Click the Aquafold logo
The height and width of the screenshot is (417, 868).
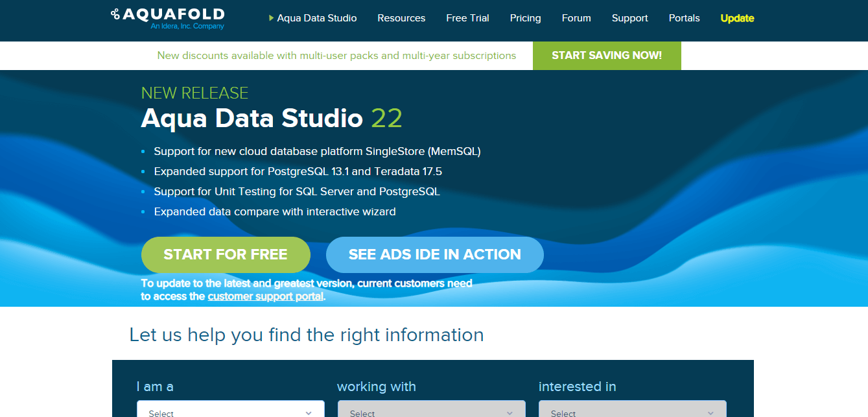(x=167, y=18)
